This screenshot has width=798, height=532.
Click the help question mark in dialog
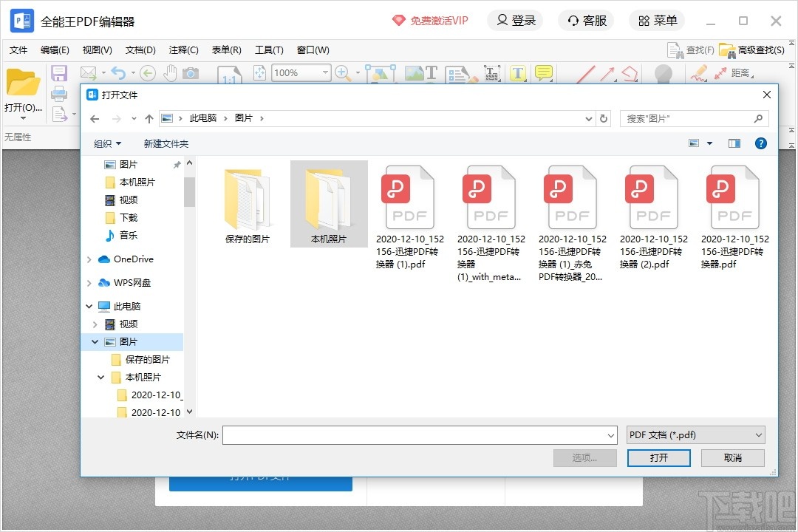[x=761, y=143]
